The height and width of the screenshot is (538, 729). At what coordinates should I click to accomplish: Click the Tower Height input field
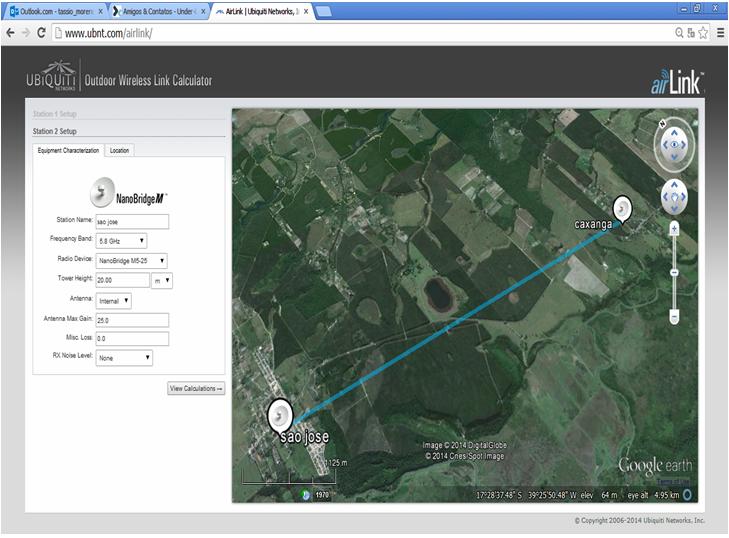pyautogui.click(x=123, y=280)
